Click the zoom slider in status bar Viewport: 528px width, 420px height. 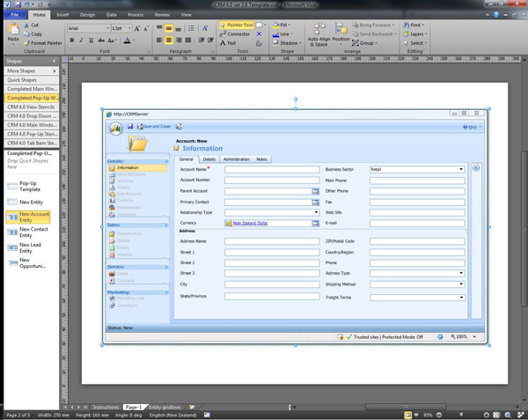[462, 415]
